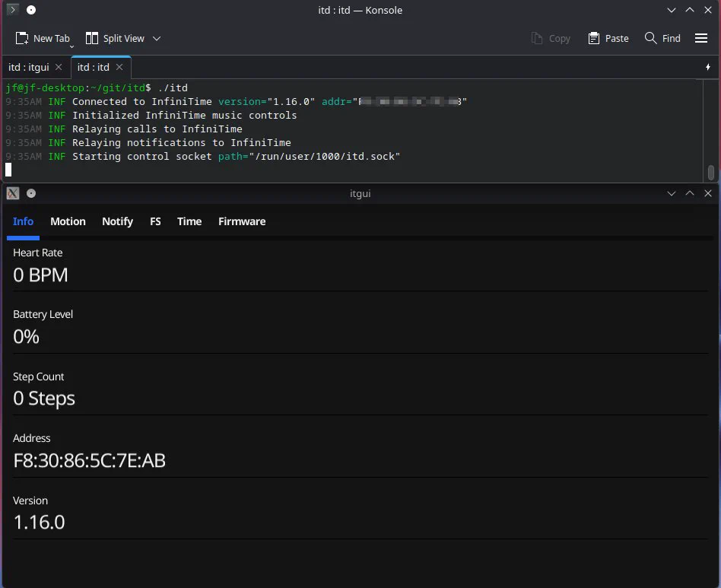Open the Motion tab in itgui

coord(68,221)
